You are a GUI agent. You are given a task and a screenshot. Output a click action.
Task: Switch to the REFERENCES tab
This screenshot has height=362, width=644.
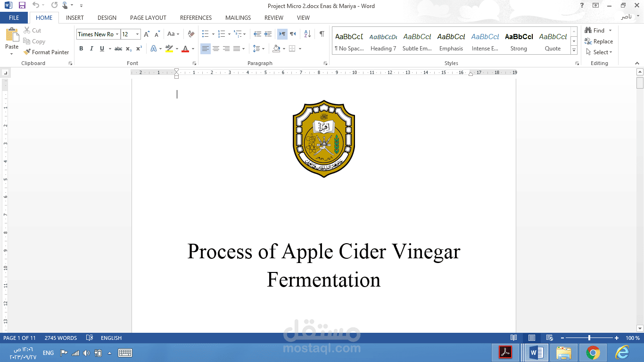pyautogui.click(x=196, y=18)
